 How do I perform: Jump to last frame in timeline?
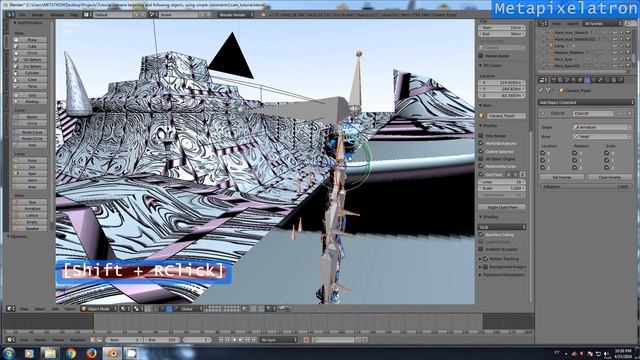tap(254, 340)
